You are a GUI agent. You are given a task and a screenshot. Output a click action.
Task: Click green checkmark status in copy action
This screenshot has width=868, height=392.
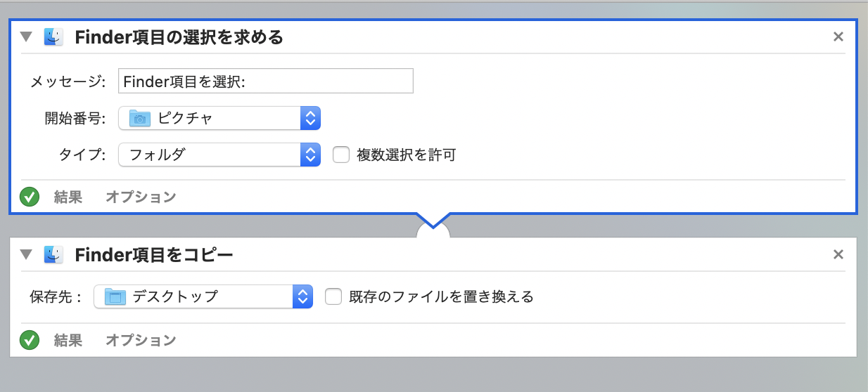(x=30, y=341)
